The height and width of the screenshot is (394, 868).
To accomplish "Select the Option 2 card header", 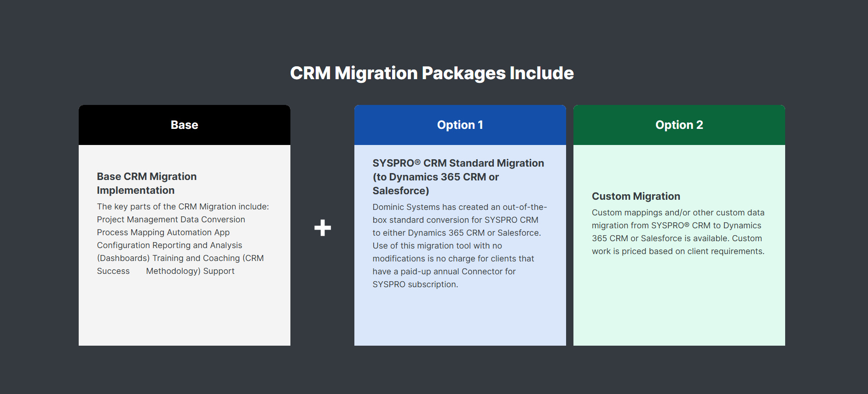I will pyautogui.click(x=679, y=125).
